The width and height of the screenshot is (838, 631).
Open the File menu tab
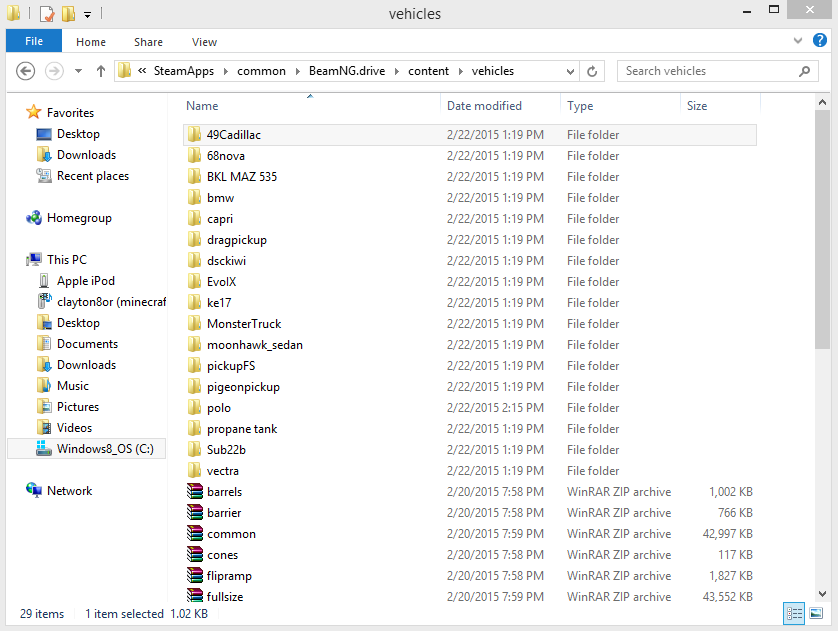coord(34,41)
